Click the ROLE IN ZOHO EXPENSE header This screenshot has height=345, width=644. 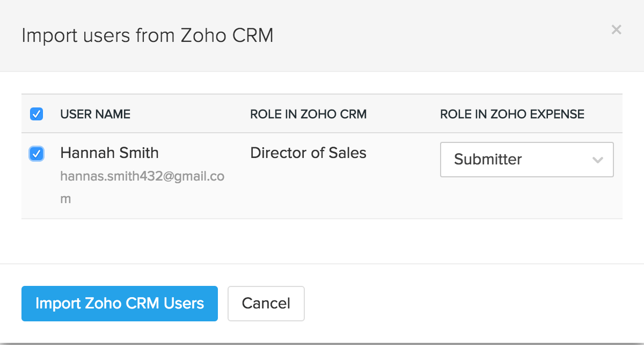[x=512, y=114]
